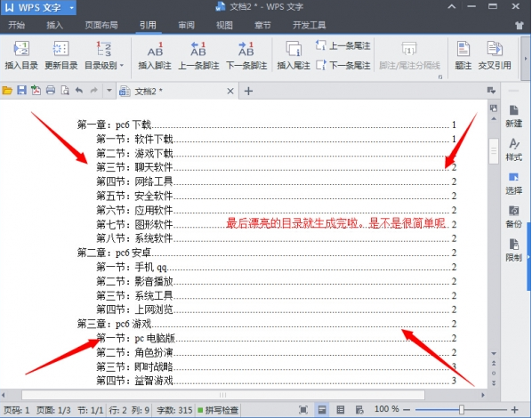Image resolution: width=532 pixels, height=418 pixels.
Task: Switch to the 审阅 ribbon tab
Action: 186,25
